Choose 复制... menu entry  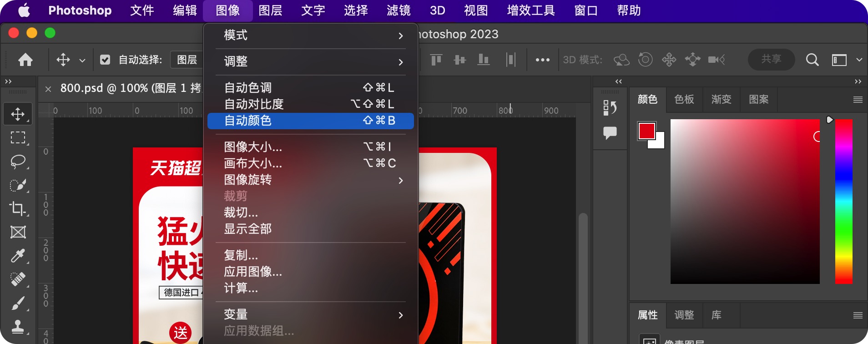tap(310, 255)
